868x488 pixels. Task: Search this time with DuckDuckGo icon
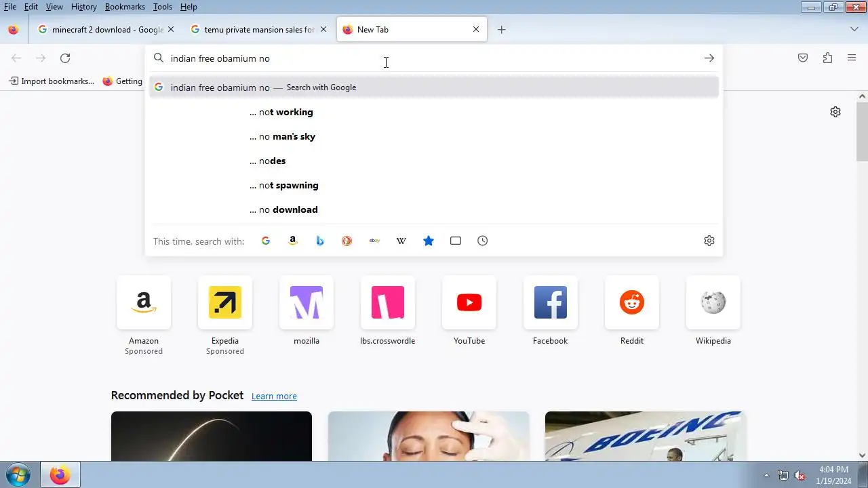(x=347, y=241)
